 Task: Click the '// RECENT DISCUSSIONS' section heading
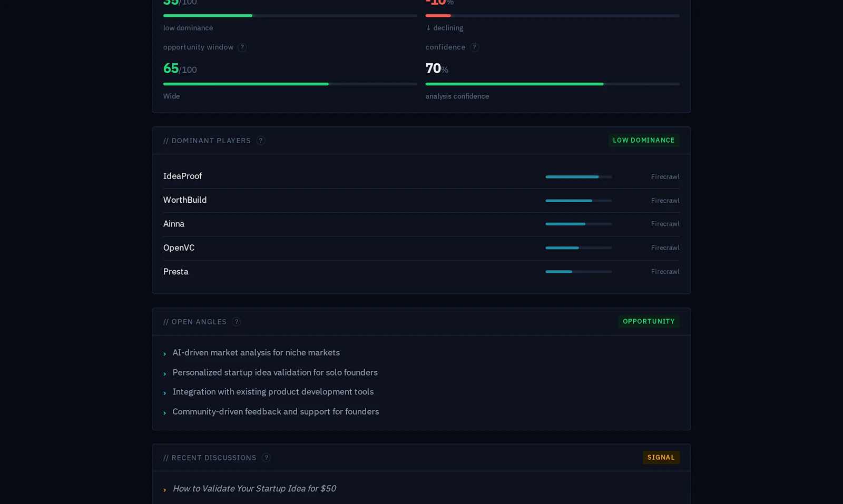[210, 458]
